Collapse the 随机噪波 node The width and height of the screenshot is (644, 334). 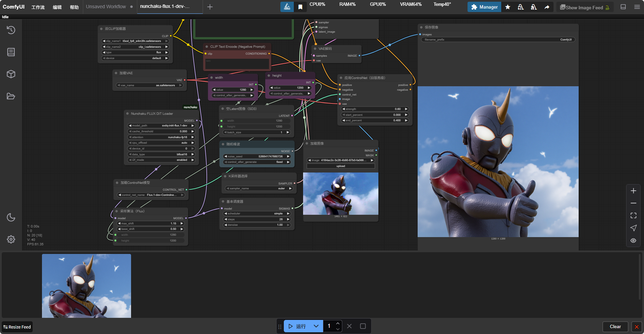click(222, 144)
